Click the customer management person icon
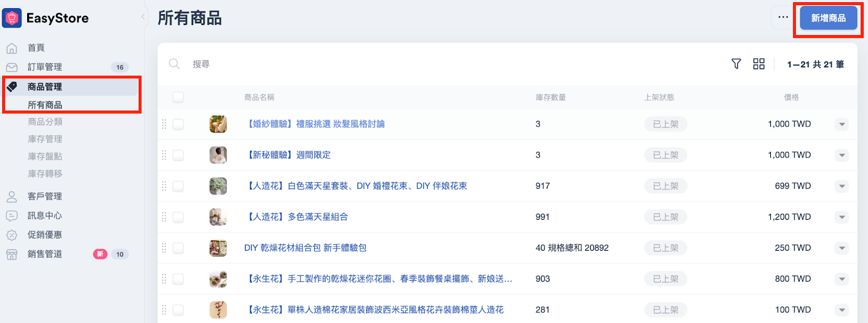 coord(12,197)
